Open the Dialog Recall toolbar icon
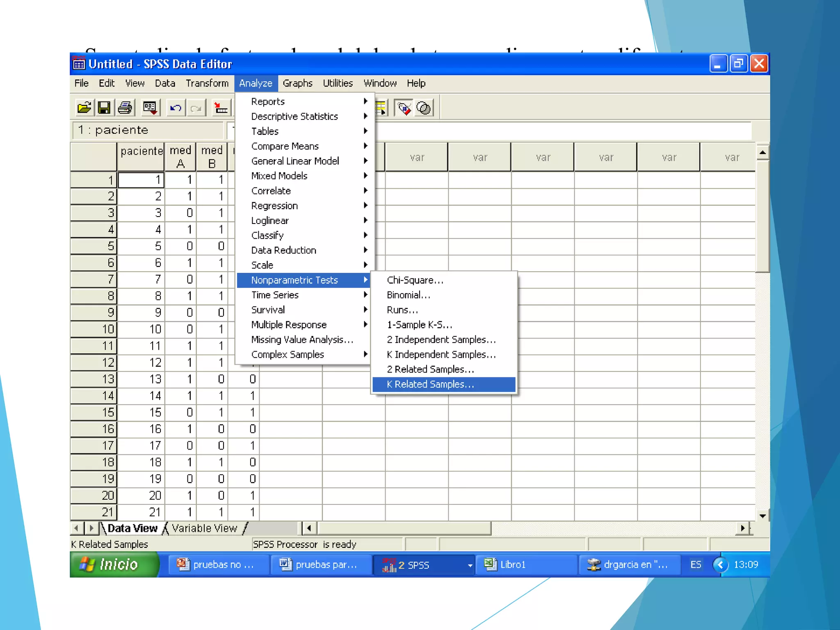This screenshot has width=840, height=630. coord(150,108)
